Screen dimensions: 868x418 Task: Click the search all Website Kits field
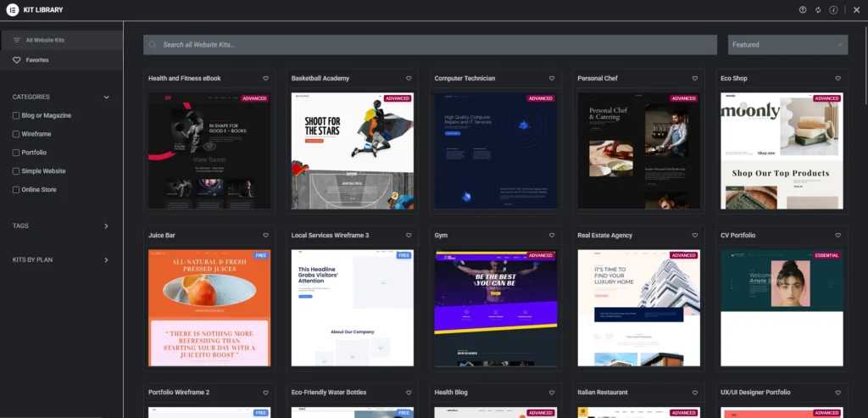(x=432, y=45)
